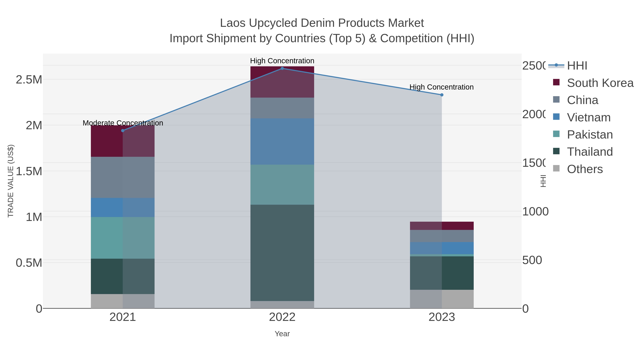Click the HHI data point for 2022
This screenshot has width=644, height=362.
[282, 68]
